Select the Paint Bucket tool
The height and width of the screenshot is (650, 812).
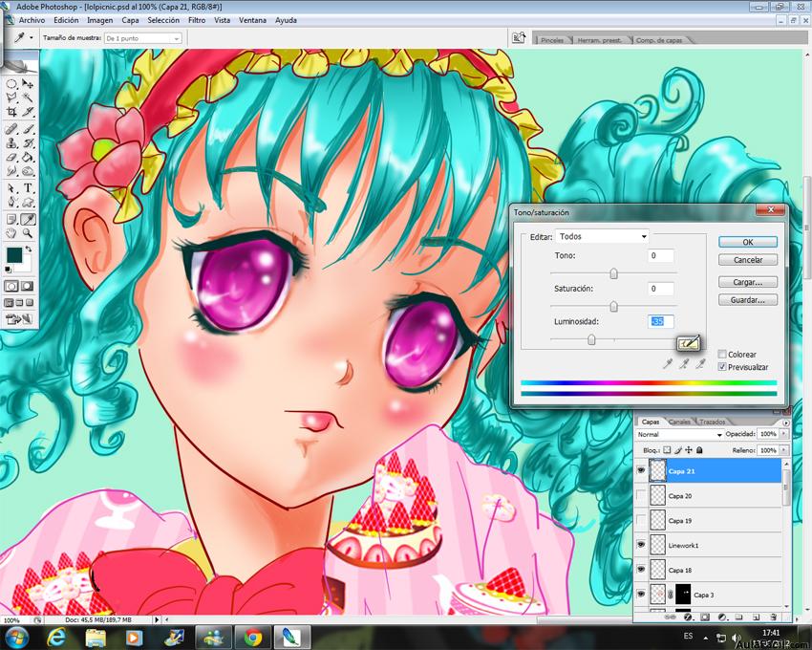28,157
